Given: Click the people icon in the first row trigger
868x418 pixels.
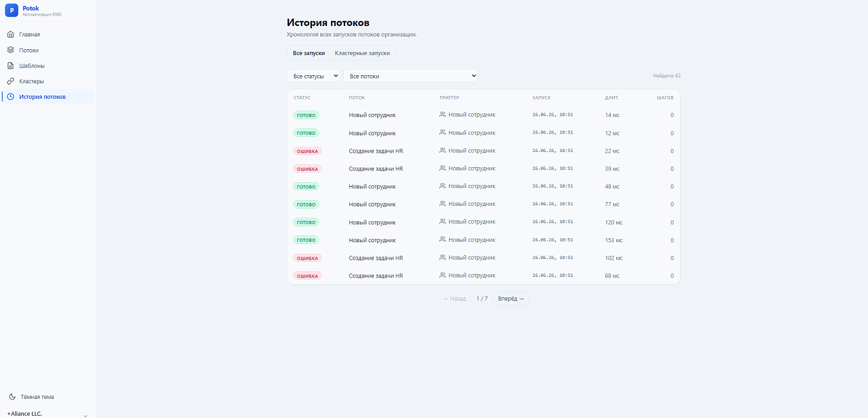Looking at the screenshot, I should [x=443, y=114].
